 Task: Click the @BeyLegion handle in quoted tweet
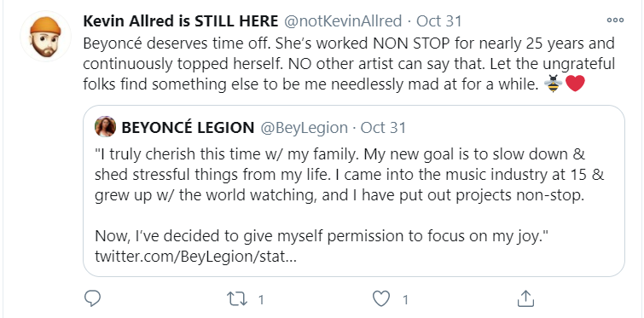304,128
